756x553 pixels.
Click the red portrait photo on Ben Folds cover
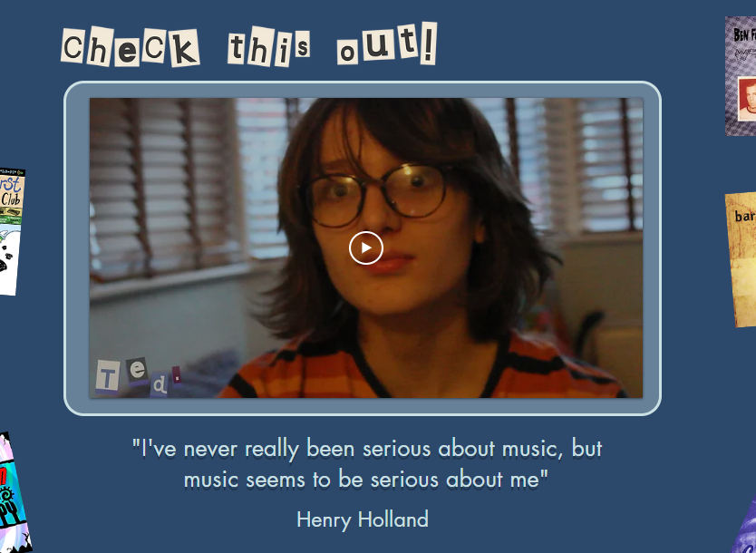pos(747,98)
